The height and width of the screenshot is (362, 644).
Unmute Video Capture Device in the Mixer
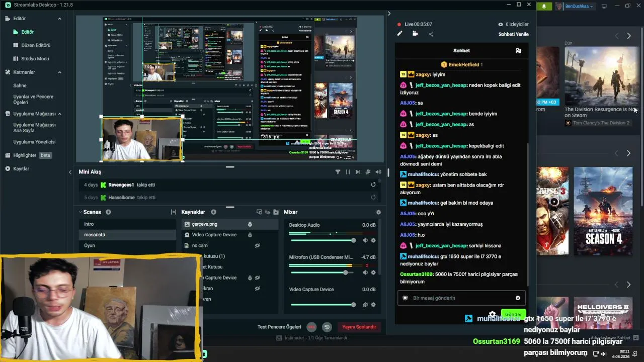(x=365, y=305)
